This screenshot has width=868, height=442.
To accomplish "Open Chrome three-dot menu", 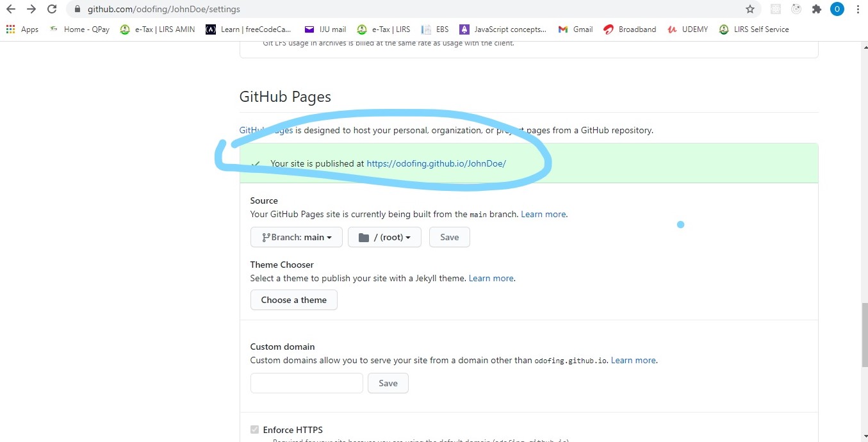I will point(858,10).
